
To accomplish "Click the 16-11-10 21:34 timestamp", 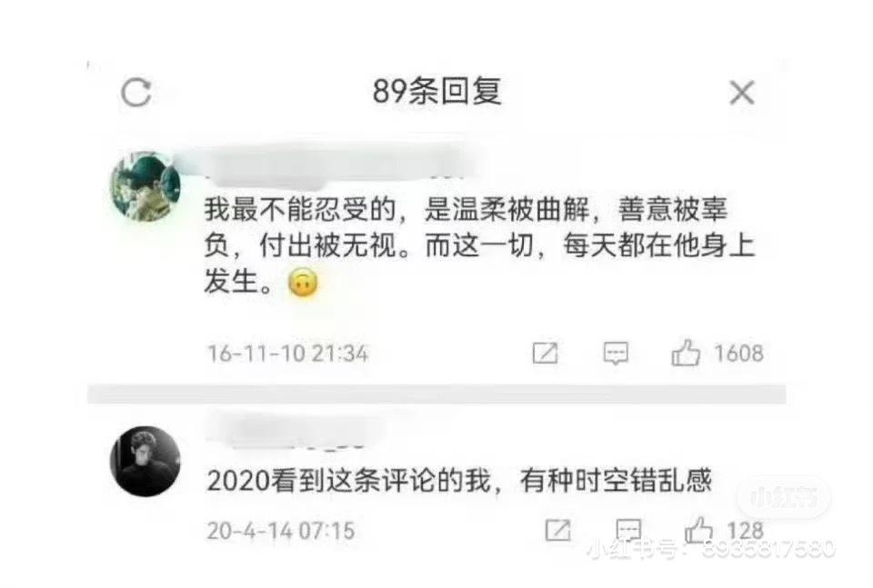I will pyautogui.click(x=288, y=354).
